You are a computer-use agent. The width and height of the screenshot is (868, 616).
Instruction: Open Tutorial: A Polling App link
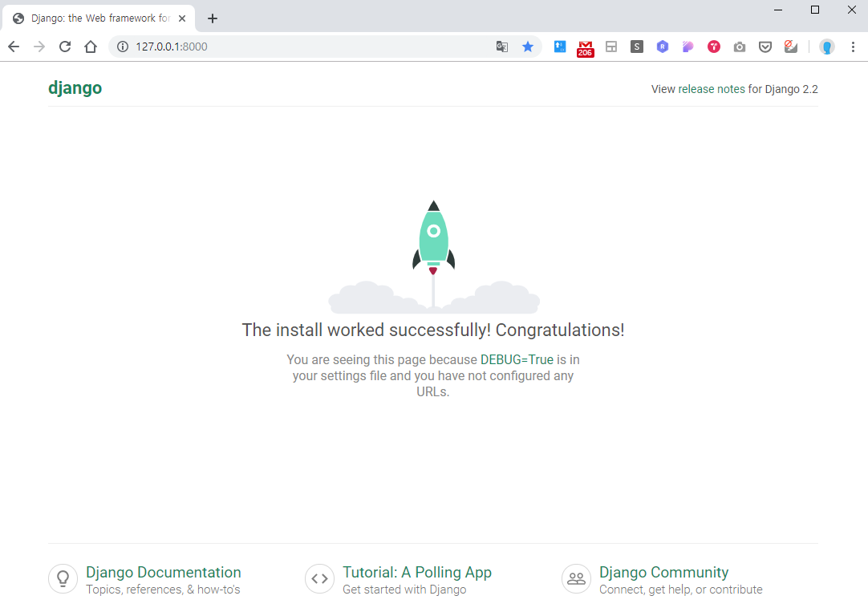tap(417, 572)
